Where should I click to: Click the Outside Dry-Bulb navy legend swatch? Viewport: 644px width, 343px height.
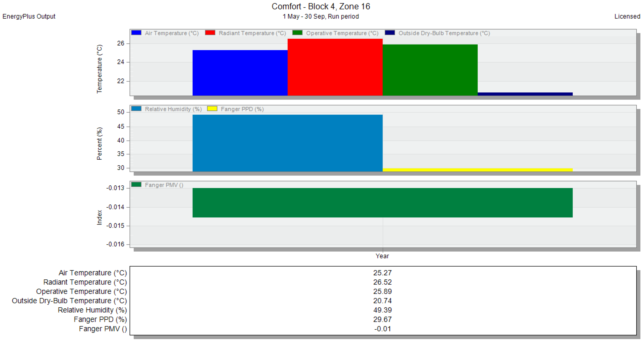tap(390, 33)
